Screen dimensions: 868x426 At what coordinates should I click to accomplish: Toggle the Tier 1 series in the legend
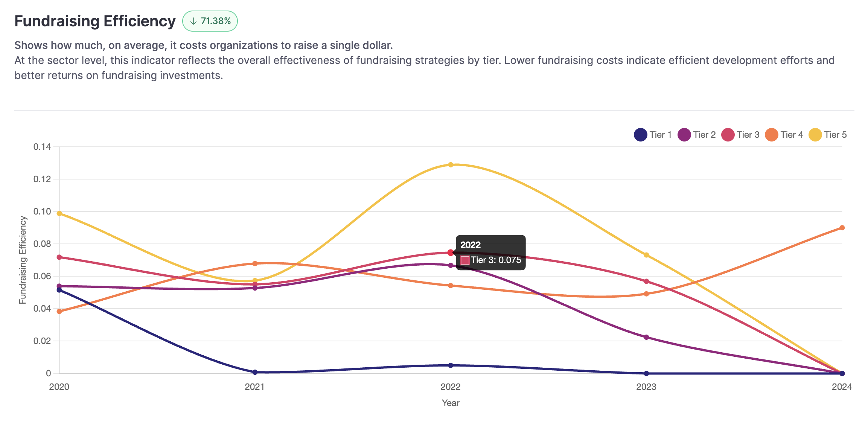(653, 135)
